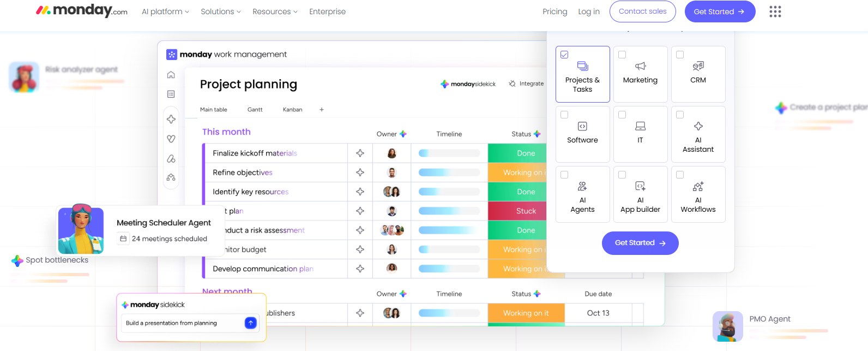Open the Enterprise menu item
The width and height of the screenshot is (868, 351).
tap(327, 11)
